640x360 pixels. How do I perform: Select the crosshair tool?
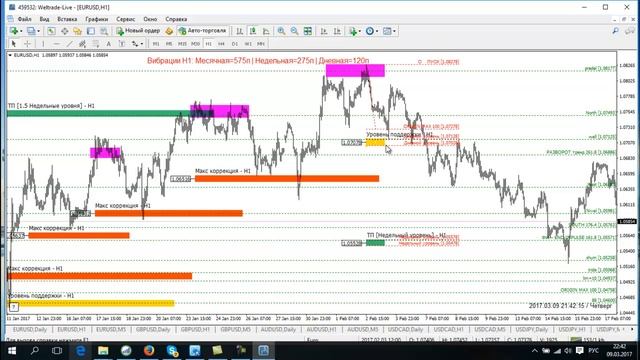tap(27, 44)
